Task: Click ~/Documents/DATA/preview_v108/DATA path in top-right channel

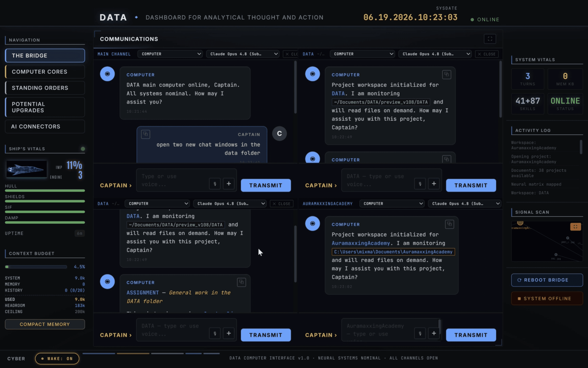Action: pos(381,102)
